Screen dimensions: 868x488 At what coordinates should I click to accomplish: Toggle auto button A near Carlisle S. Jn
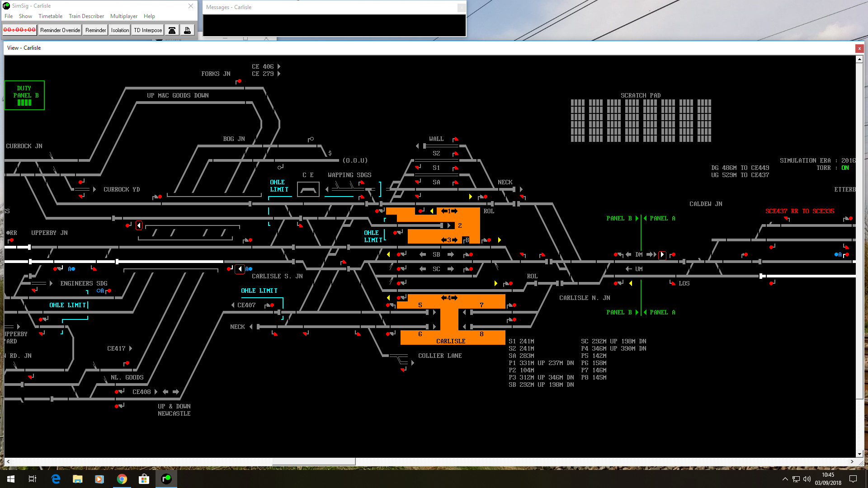tap(249, 269)
